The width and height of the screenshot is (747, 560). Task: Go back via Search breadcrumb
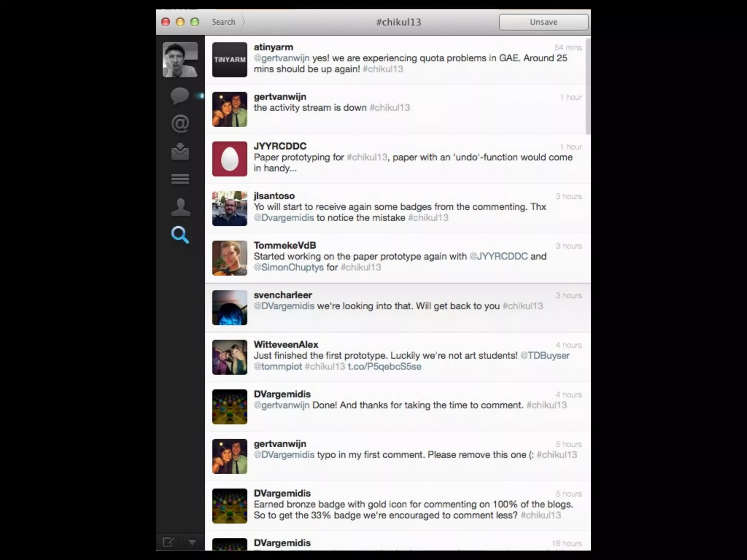[x=224, y=22]
